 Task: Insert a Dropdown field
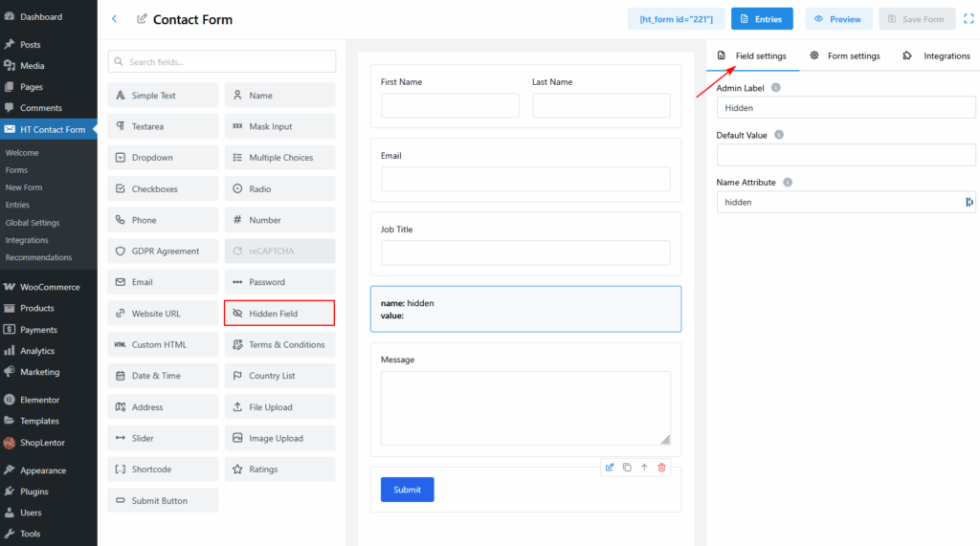click(163, 158)
